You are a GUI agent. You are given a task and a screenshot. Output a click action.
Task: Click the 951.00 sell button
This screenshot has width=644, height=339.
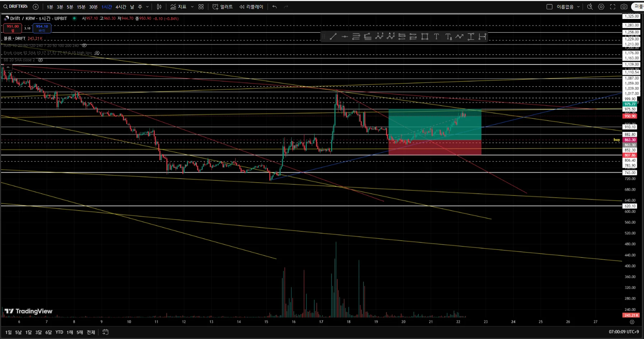point(13,28)
